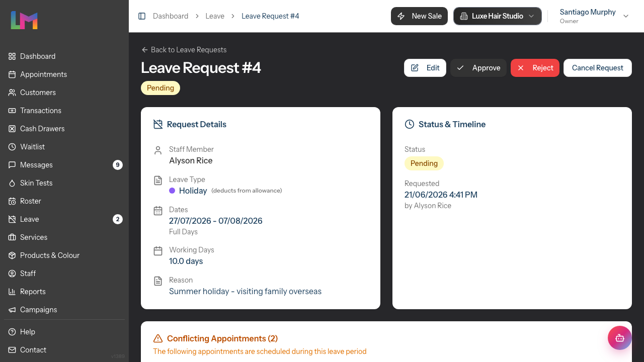The height and width of the screenshot is (362, 644).
Task: Click the Transactions banknote icon
Action: click(x=12, y=111)
